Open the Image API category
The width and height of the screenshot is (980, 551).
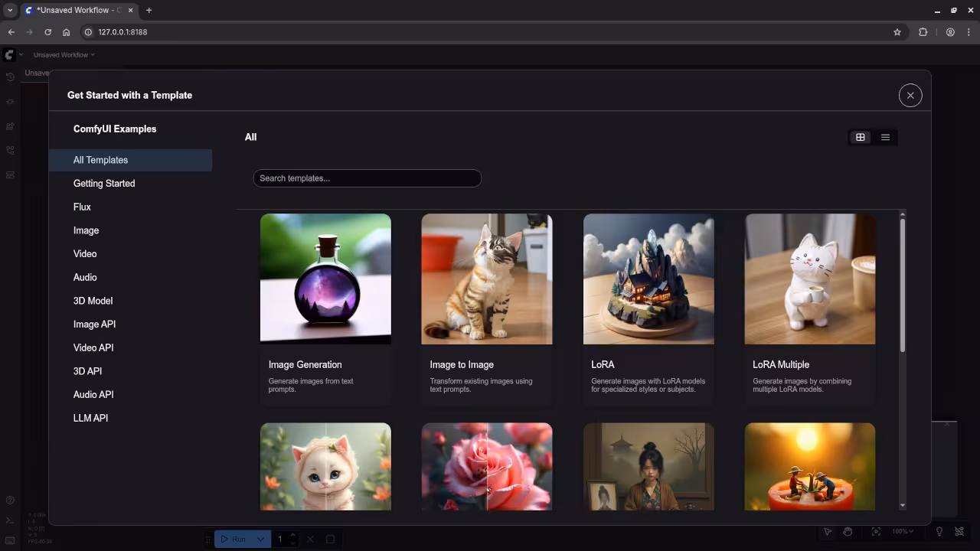pos(130,324)
